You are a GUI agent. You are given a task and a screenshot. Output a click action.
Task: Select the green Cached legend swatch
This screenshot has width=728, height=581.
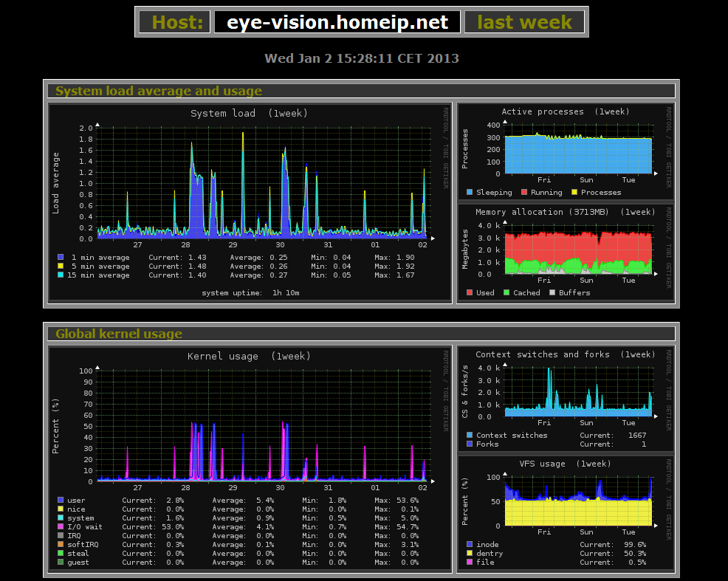506,292
